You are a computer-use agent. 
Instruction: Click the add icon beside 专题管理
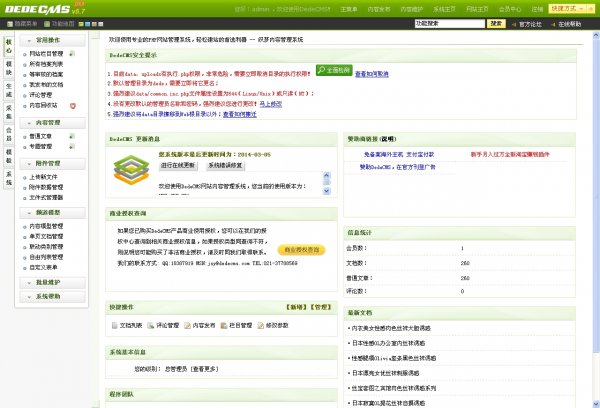pyautogui.click(x=72, y=147)
